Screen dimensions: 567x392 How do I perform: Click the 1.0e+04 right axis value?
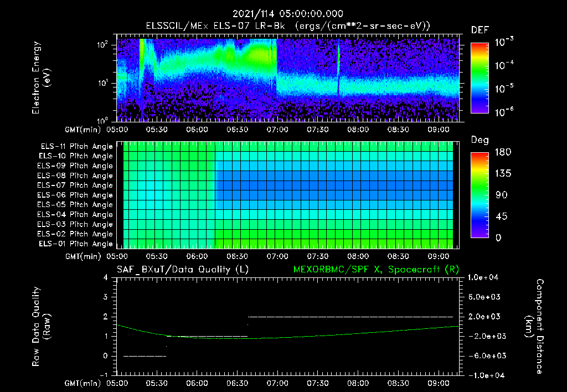483,278
